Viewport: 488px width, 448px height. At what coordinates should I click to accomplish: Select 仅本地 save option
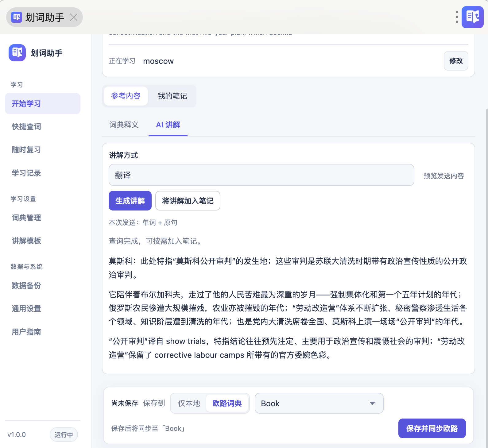coord(189,403)
